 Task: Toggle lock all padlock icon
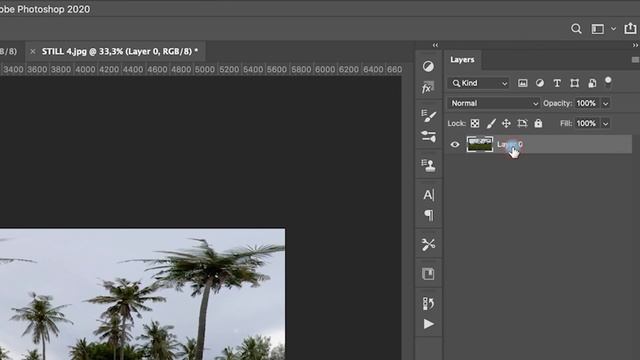(538, 123)
